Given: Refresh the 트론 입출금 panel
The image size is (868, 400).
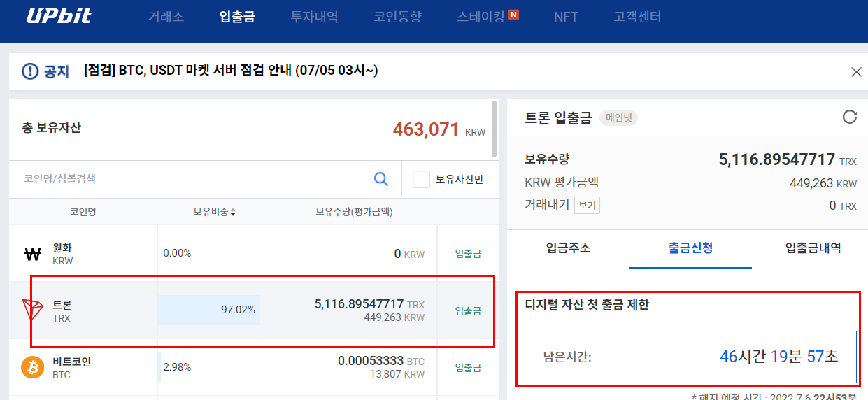Looking at the screenshot, I should (850, 117).
